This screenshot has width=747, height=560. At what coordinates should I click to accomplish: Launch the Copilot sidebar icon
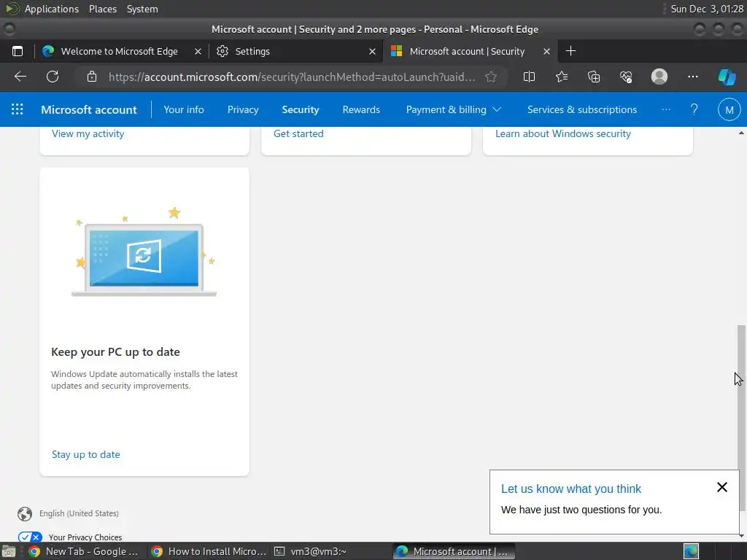pos(727,77)
